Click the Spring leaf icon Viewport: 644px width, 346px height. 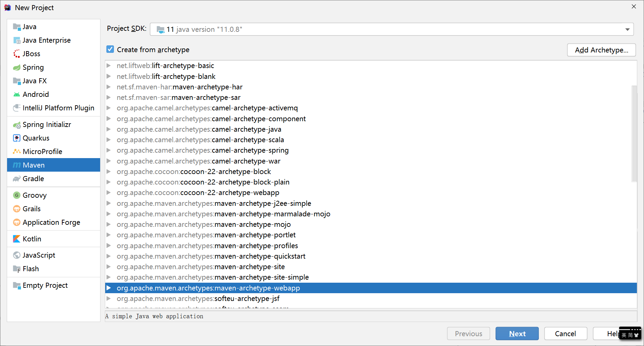pyautogui.click(x=17, y=67)
